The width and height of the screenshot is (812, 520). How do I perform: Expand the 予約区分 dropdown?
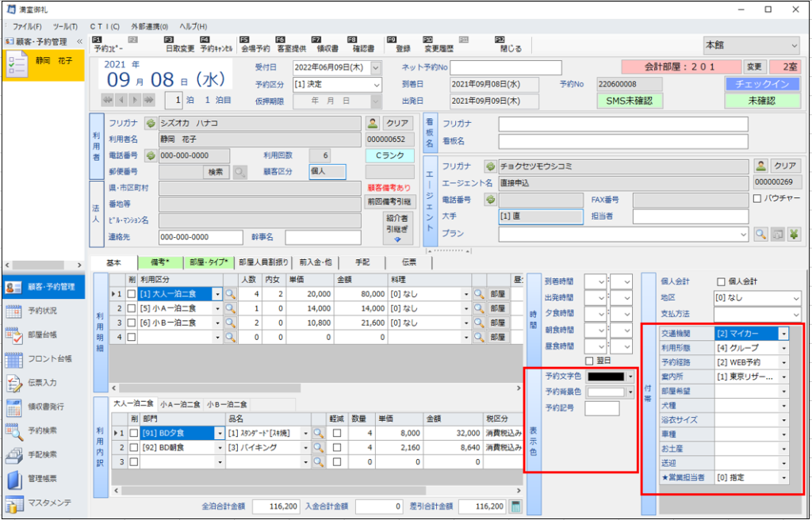click(x=376, y=84)
